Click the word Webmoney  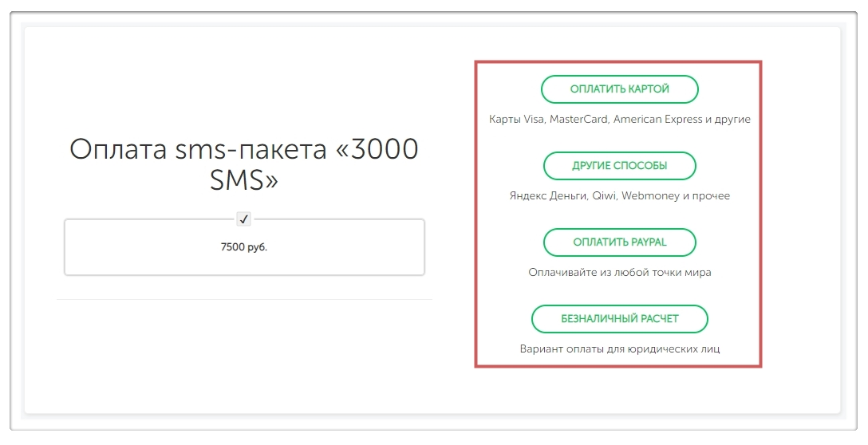[x=649, y=195]
